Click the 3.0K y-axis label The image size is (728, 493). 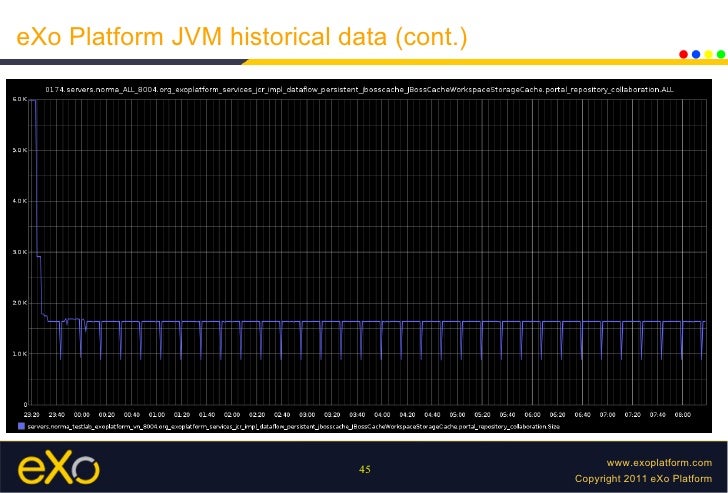20,252
